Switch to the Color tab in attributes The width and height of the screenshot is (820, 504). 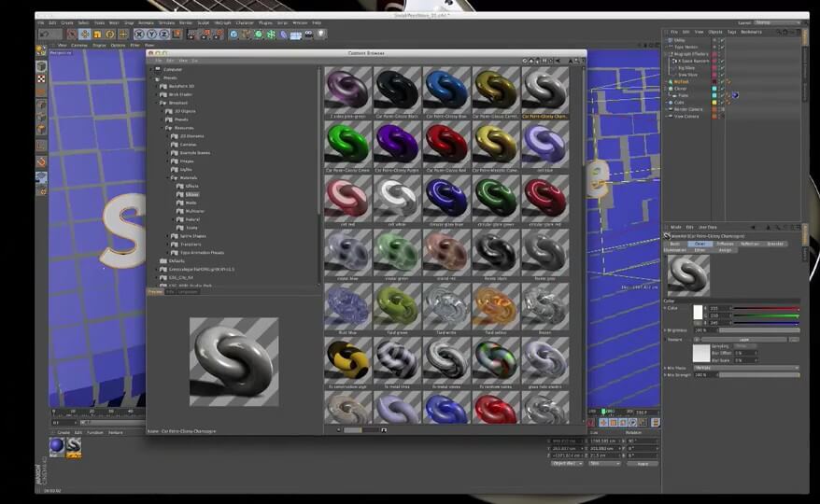point(700,244)
